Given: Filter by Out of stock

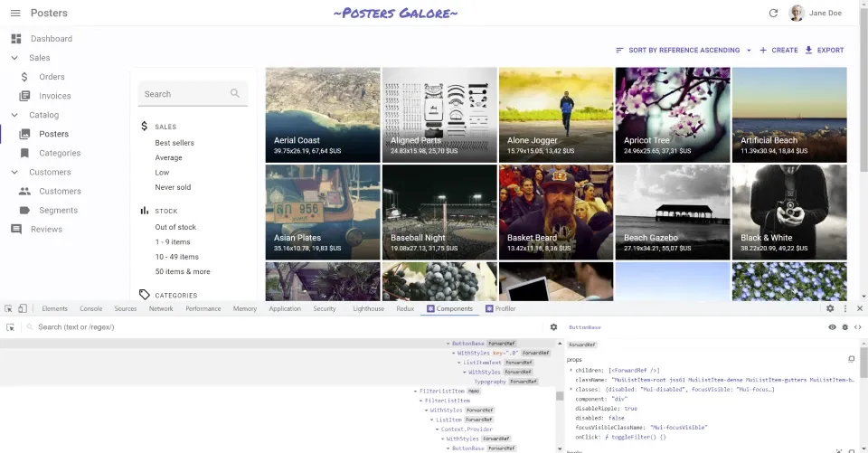Looking at the screenshot, I should tap(175, 227).
